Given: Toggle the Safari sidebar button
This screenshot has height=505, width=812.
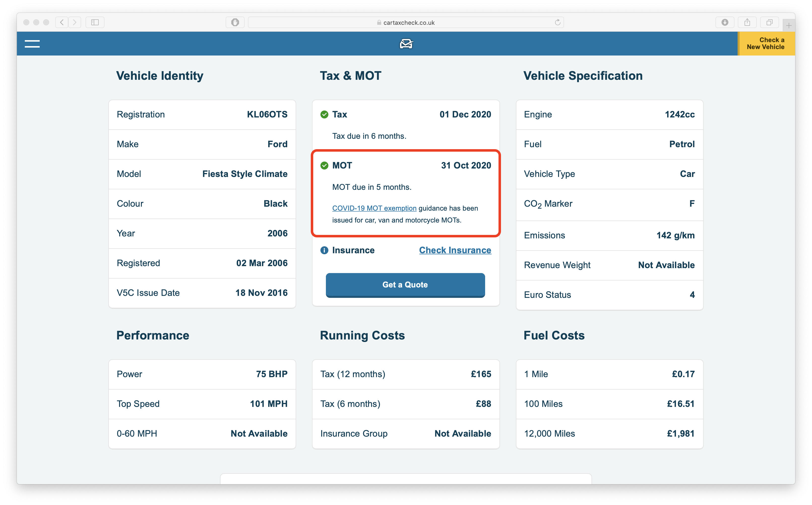Looking at the screenshot, I should point(95,22).
